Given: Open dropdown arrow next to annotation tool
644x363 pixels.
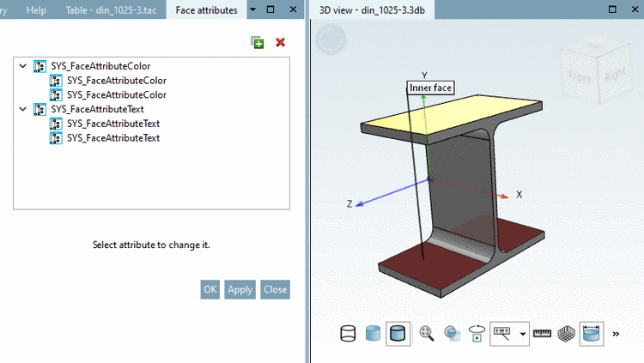Looking at the screenshot, I should 522,334.
